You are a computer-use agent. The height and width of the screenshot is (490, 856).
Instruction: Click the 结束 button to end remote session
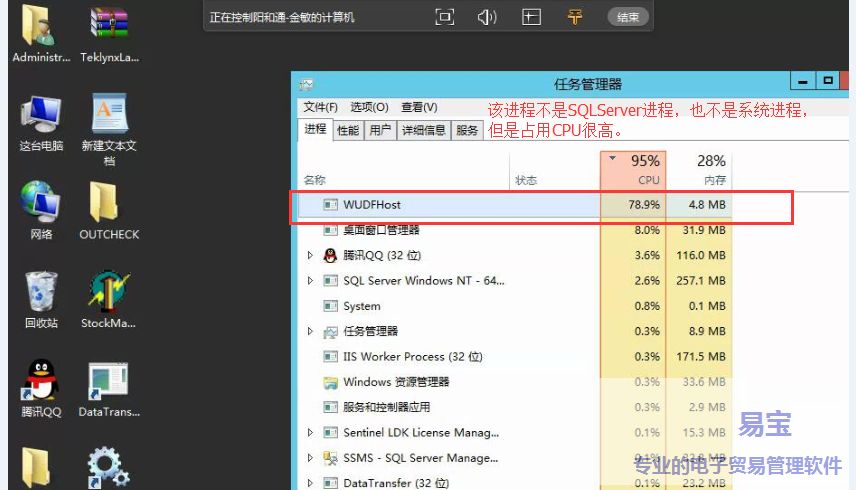[627, 17]
